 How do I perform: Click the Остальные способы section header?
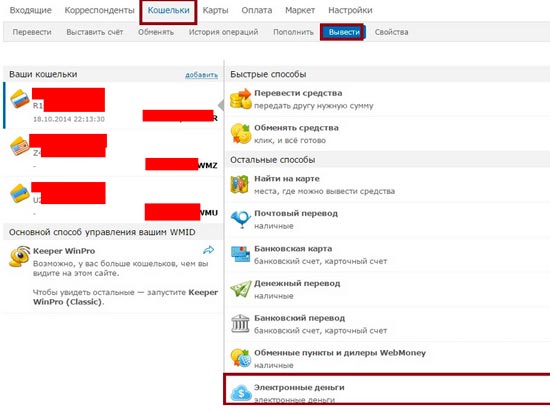pyautogui.click(x=273, y=160)
